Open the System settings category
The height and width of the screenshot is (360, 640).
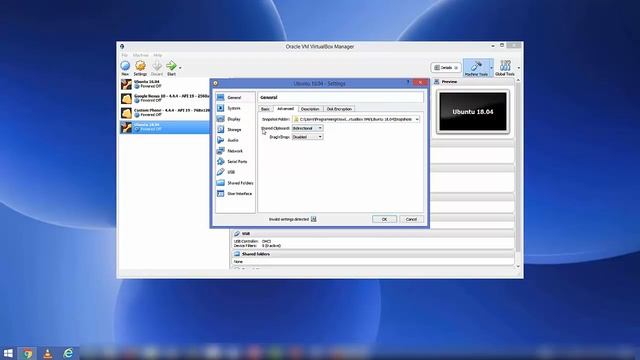point(235,108)
